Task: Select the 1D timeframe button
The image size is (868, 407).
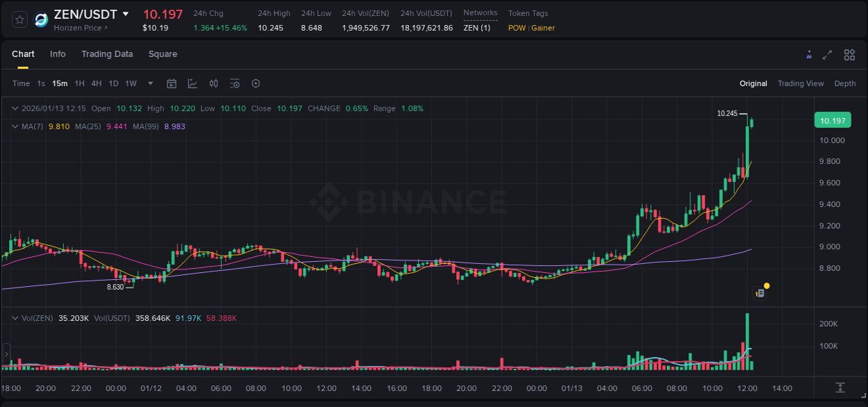Action: (x=113, y=83)
